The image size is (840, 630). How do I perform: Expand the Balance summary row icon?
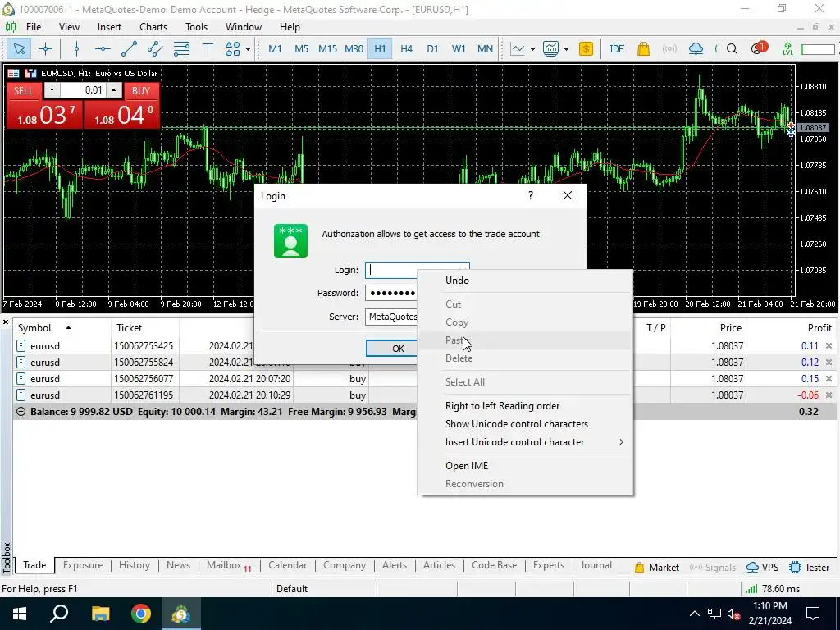tap(21, 412)
